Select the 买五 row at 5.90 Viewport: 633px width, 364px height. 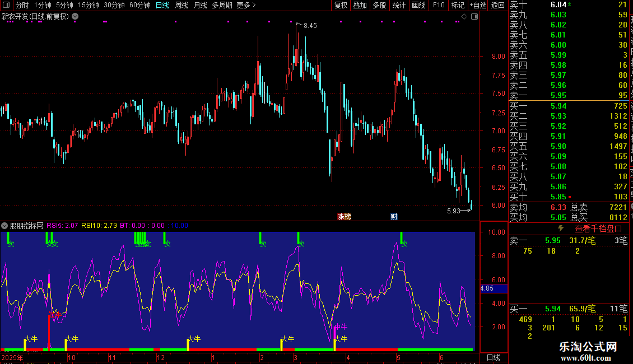point(569,147)
